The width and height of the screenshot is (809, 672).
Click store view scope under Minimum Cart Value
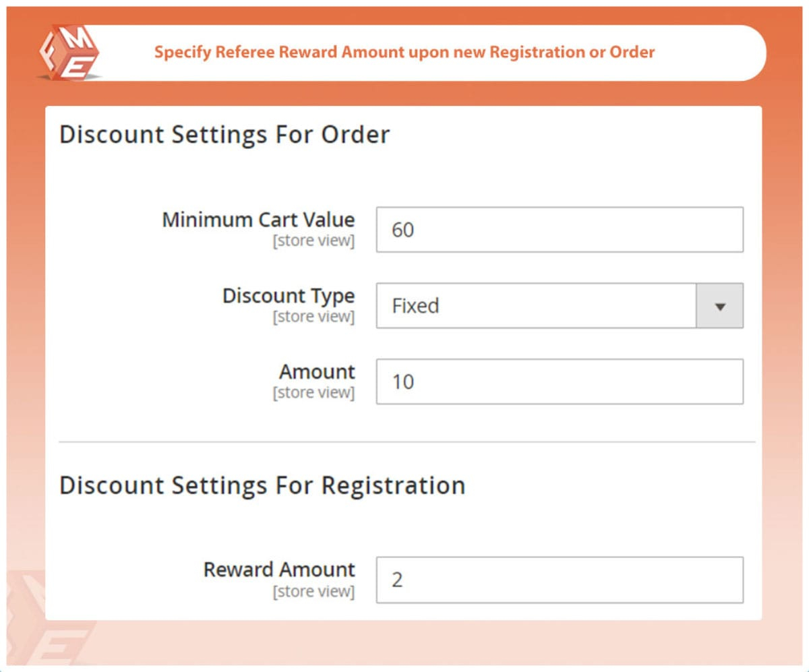pyautogui.click(x=313, y=241)
